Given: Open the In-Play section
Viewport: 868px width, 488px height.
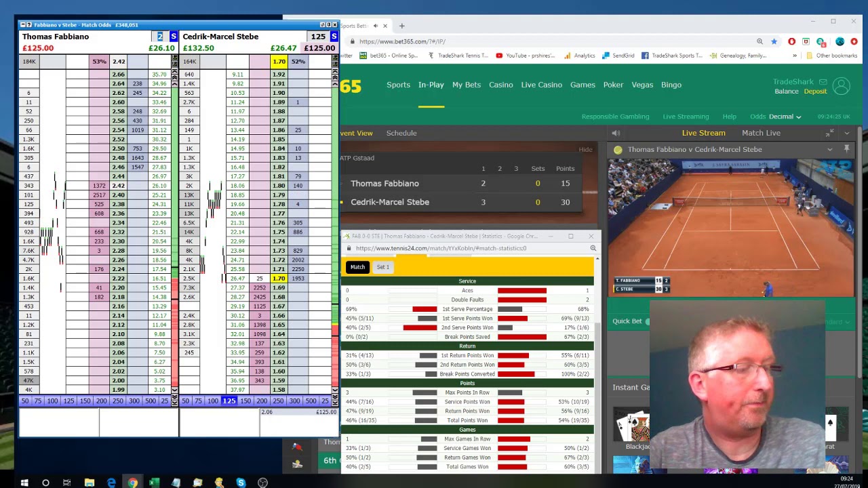Looking at the screenshot, I should [x=431, y=85].
